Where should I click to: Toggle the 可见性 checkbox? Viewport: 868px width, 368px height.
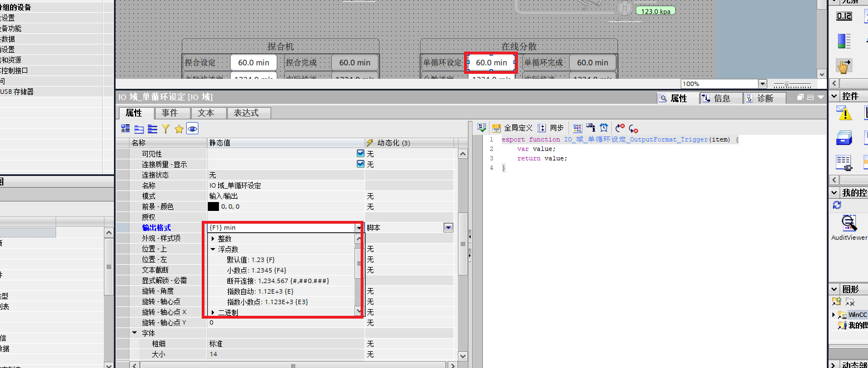point(360,154)
